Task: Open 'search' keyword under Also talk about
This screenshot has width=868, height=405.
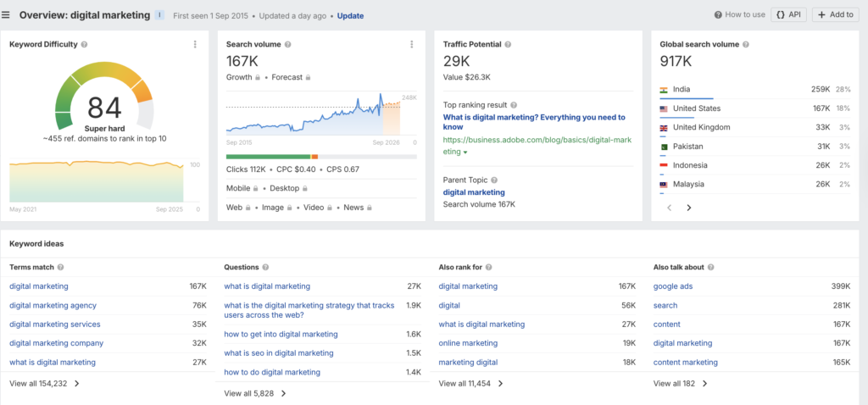Action: coord(665,305)
